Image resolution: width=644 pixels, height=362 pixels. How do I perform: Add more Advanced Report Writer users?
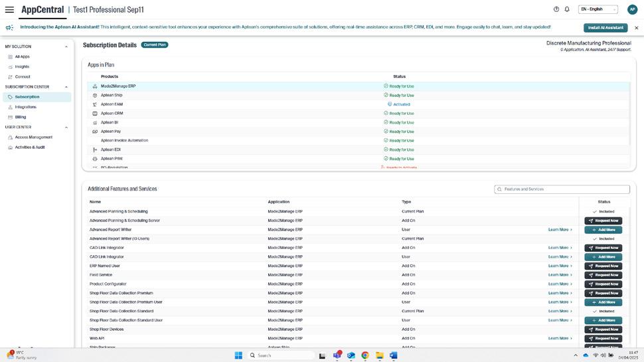point(604,230)
